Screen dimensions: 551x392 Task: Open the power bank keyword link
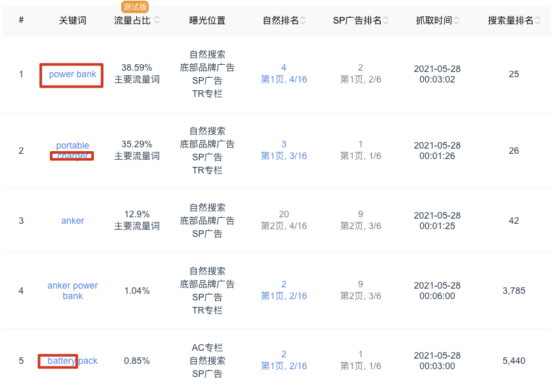pyautogui.click(x=71, y=75)
